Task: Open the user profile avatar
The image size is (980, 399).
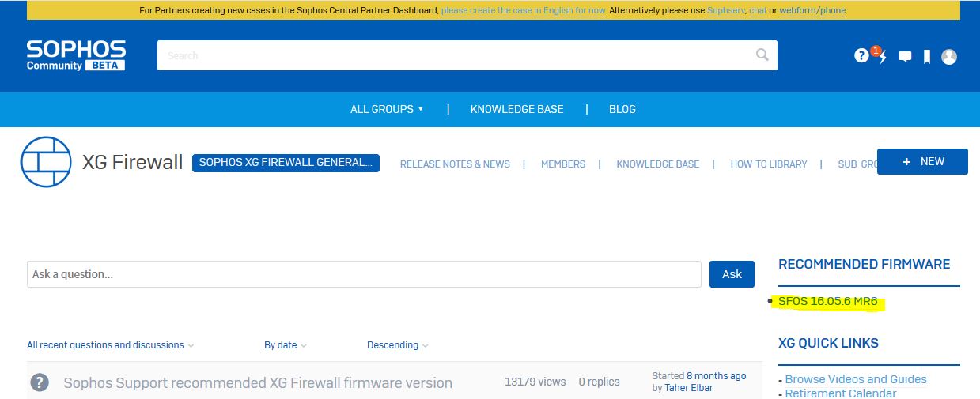Action: coord(949,56)
